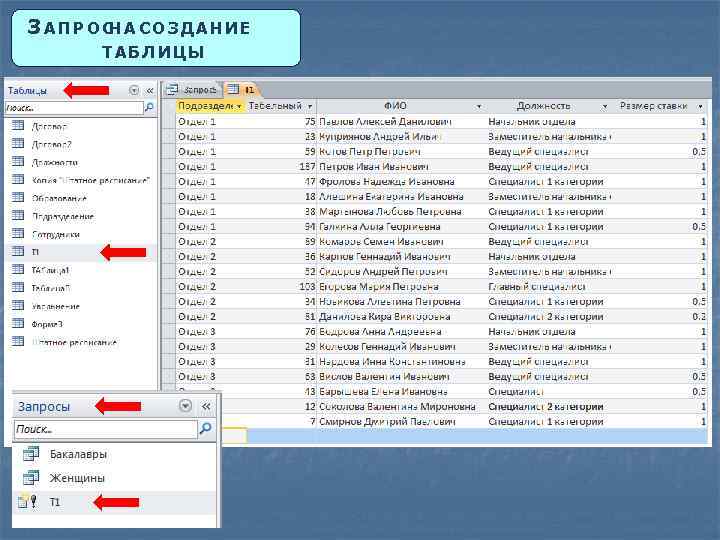This screenshot has height=540, width=720.
Task: Click the Договор table icon
Action: (x=17, y=125)
